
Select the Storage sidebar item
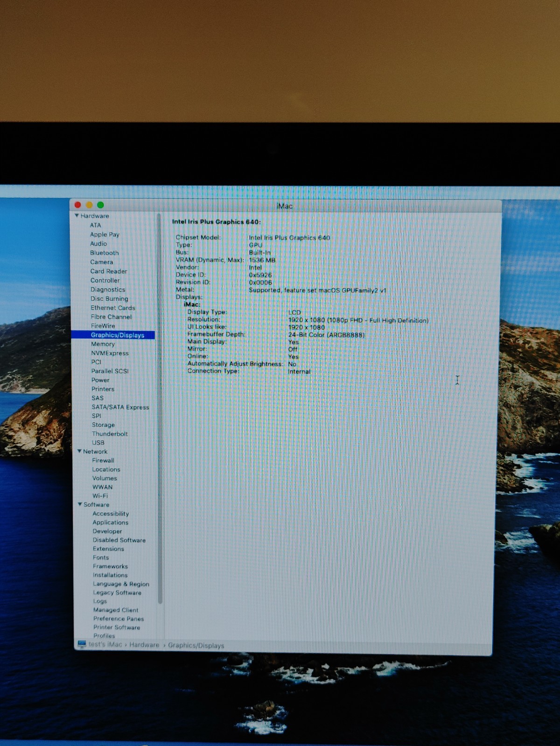(x=103, y=425)
